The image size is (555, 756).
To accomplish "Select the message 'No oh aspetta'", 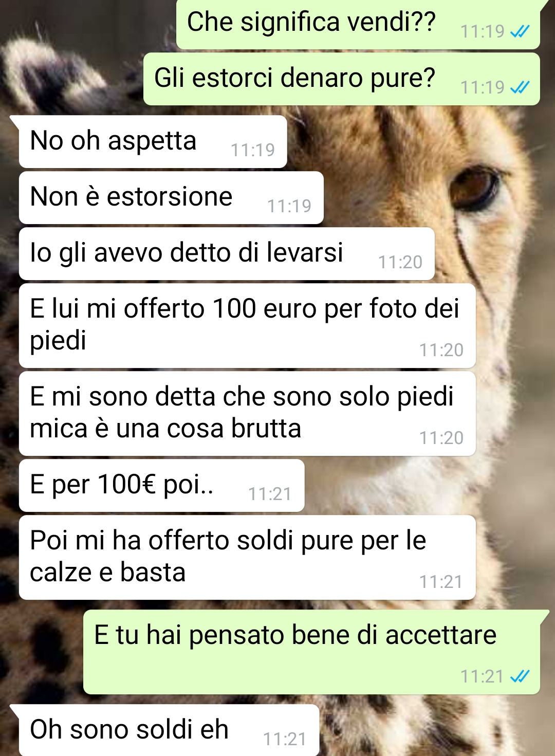I will 153,141.
